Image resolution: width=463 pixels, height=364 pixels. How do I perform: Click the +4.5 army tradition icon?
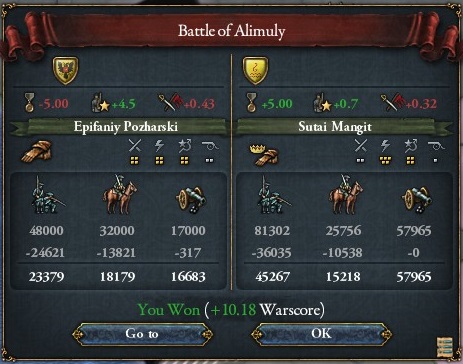click(x=101, y=103)
